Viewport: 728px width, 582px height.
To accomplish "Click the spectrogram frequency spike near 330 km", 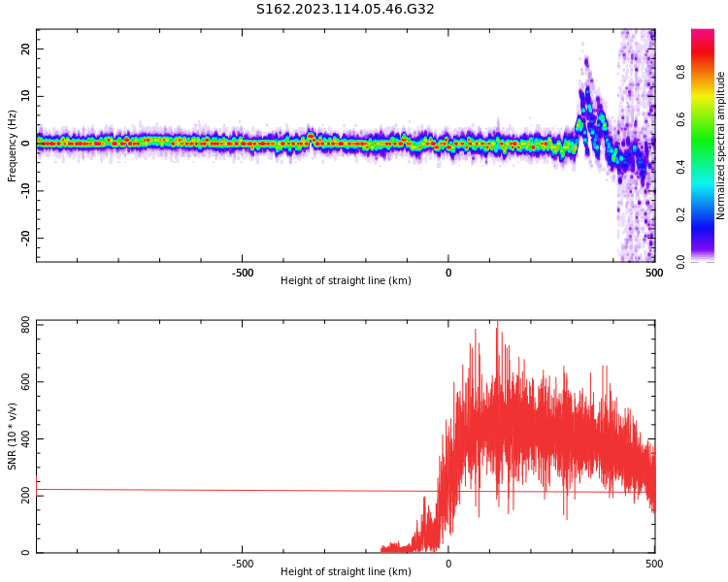I will [x=585, y=68].
